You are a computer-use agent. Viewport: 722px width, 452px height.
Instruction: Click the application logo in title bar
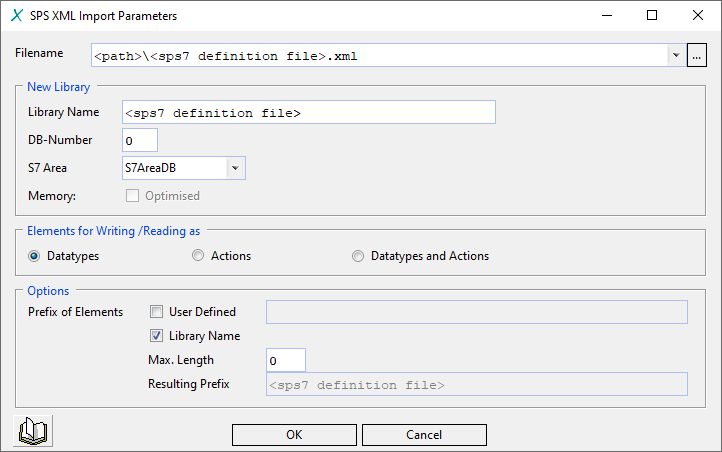tap(16, 16)
